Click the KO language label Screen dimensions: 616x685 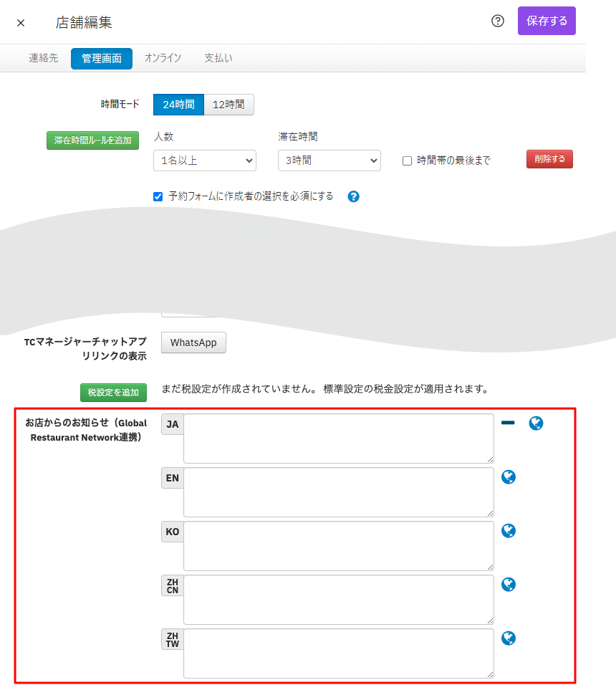click(x=173, y=532)
